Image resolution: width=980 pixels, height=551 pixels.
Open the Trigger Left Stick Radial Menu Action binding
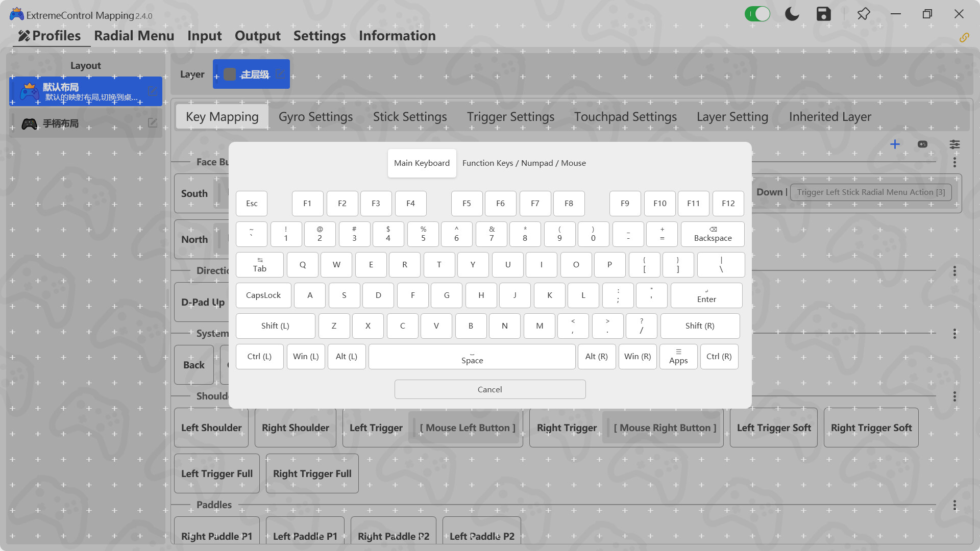[871, 192]
